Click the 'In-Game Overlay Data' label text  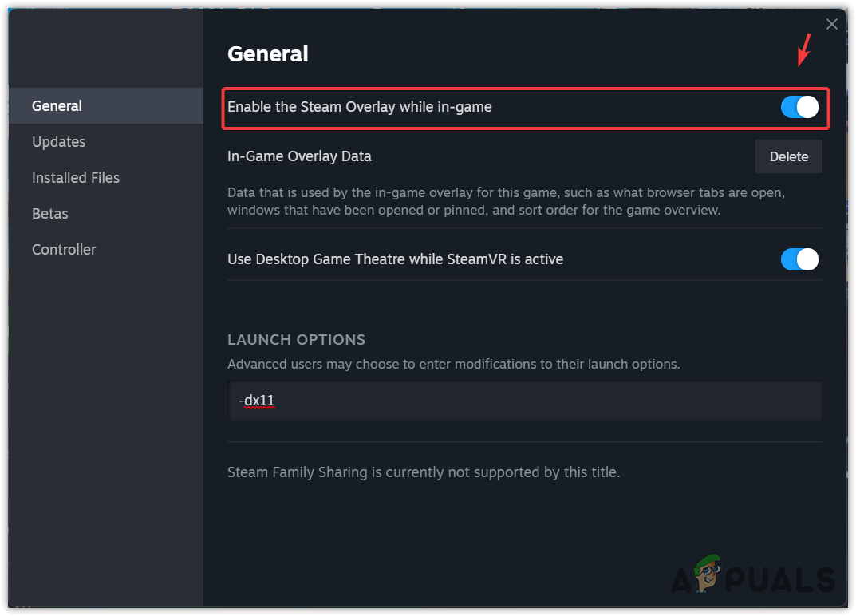pyautogui.click(x=299, y=156)
